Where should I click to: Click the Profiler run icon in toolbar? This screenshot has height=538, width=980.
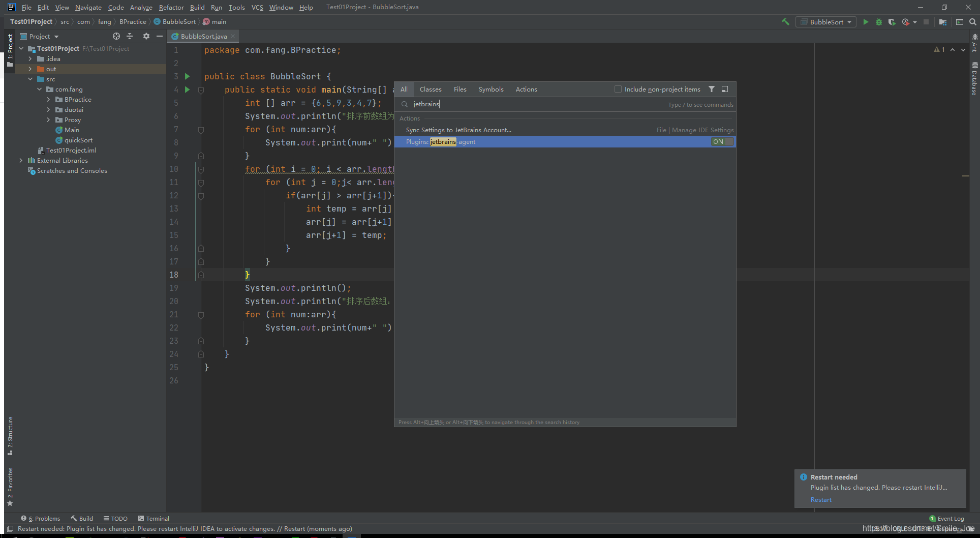tap(905, 22)
